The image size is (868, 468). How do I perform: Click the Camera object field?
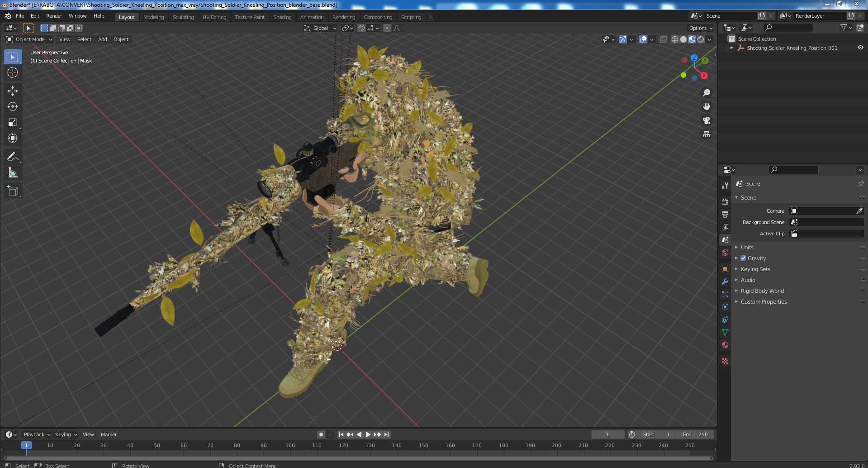coord(826,211)
